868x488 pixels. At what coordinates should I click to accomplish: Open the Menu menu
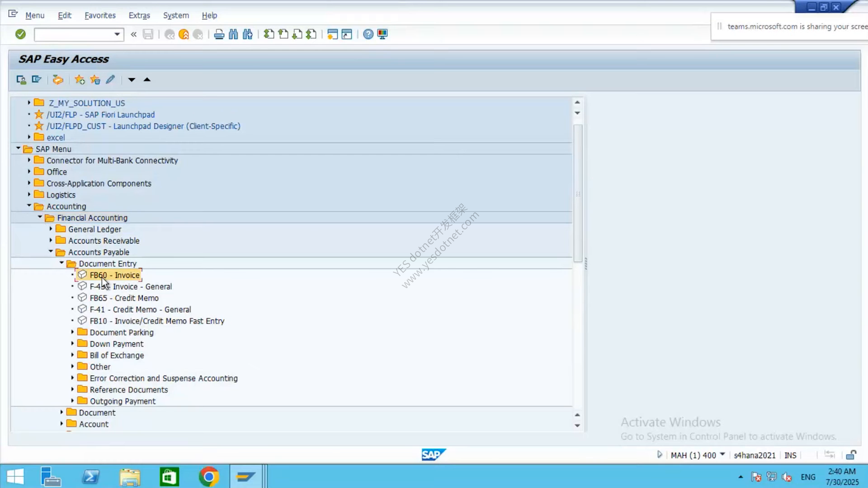35,15
